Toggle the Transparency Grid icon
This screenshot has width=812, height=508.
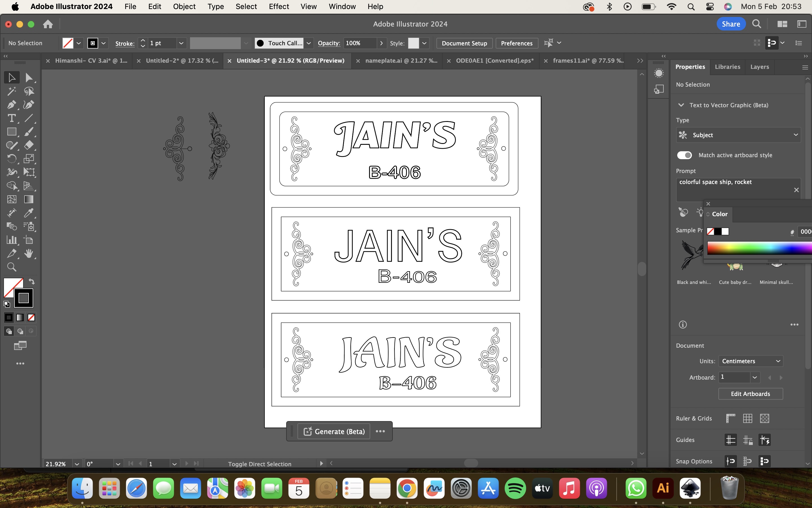coord(765,418)
